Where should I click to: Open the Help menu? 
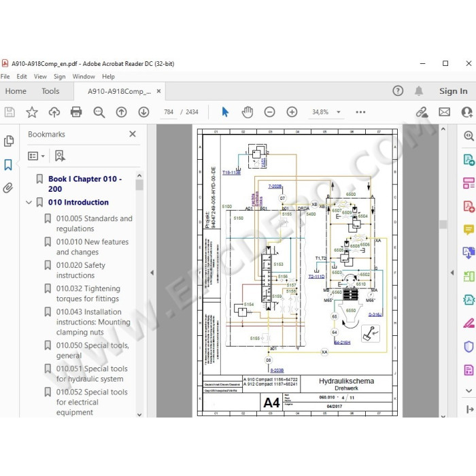click(x=108, y=76)
